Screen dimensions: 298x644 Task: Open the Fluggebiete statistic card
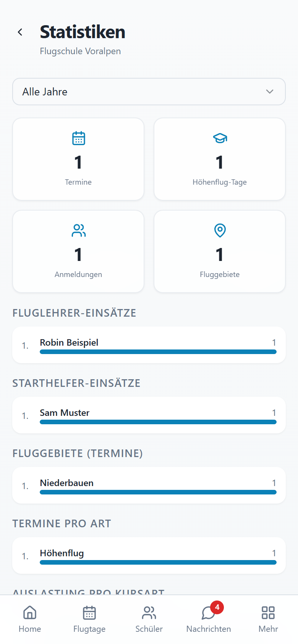click(x=220, y=251)
